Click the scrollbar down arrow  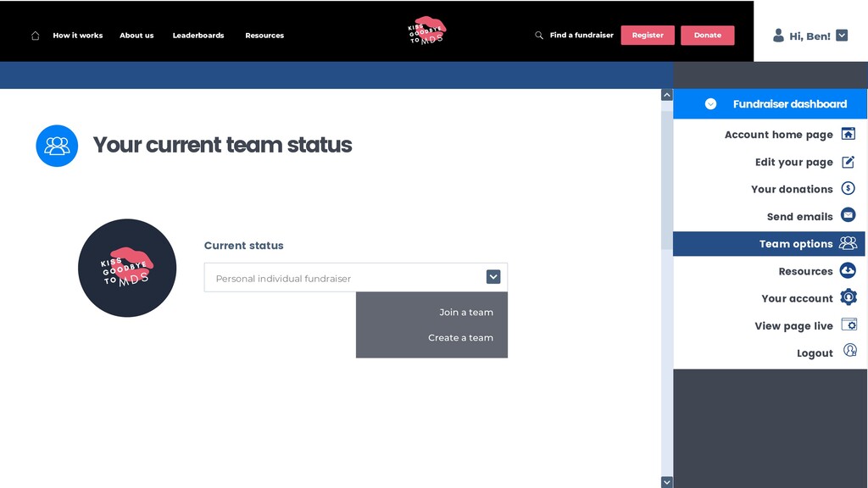[667, 482]
